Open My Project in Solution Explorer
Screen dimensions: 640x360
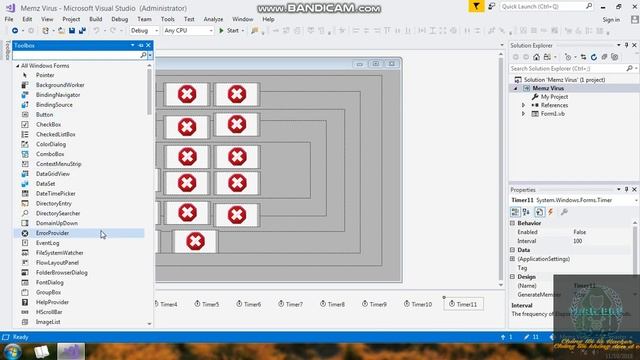554,97
